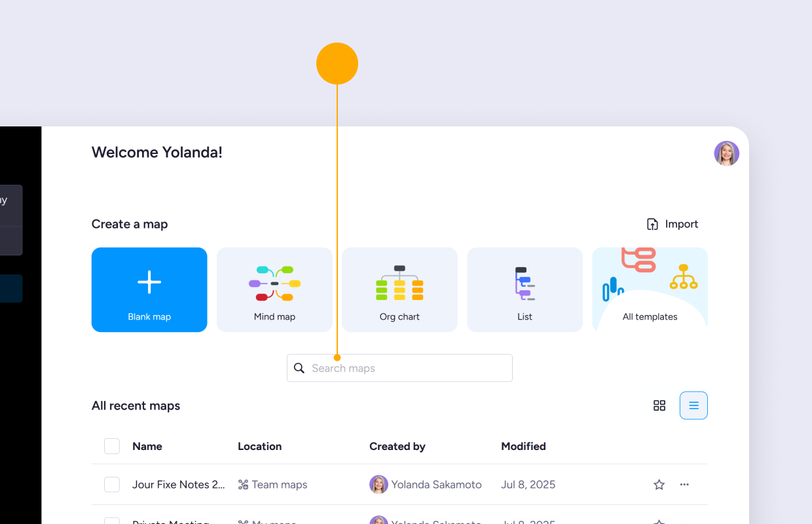Screen dimensions: 812x524
Task: Choose the Mind map template
Action: (x=274, y=290)
